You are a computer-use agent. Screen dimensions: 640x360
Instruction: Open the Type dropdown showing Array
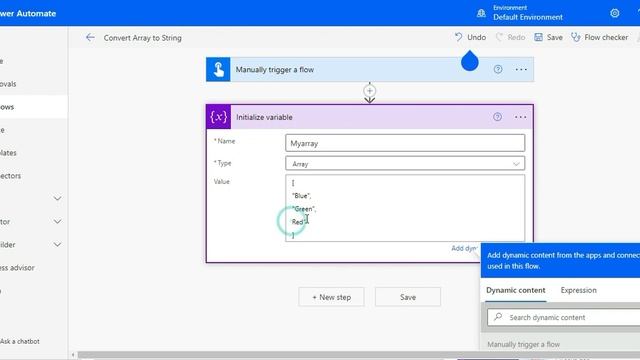tap(405, 164)
